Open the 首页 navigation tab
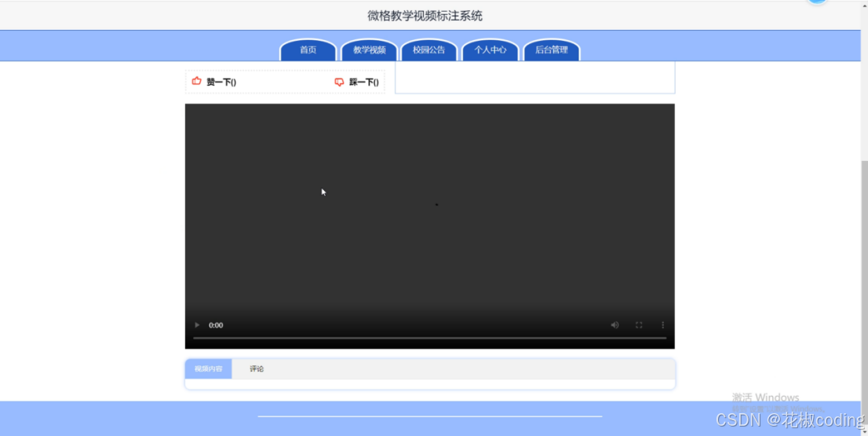Viewport: 868px width, 436px height. coord(308,49)
